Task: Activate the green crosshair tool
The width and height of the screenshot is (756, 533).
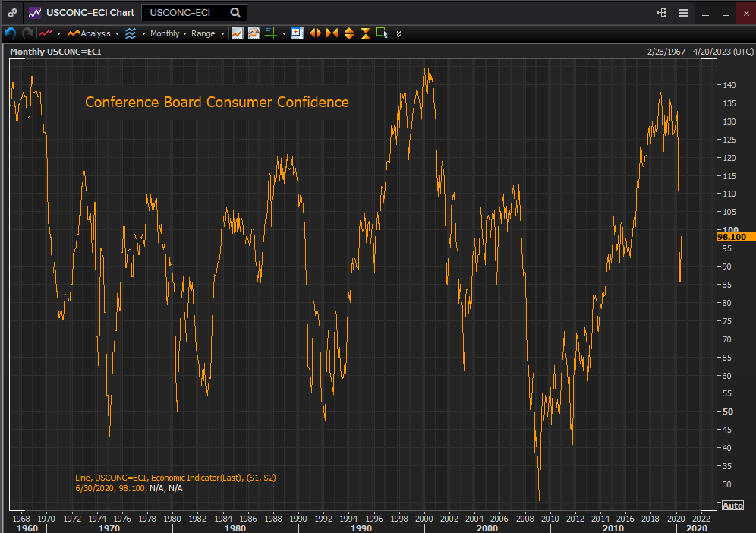Action: [x=271, y=33]
